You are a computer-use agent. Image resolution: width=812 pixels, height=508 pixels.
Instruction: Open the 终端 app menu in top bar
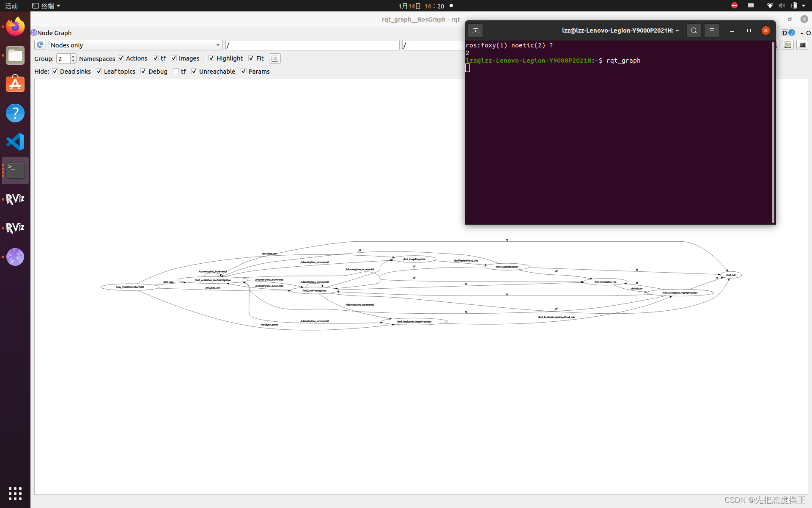point(47,6)
